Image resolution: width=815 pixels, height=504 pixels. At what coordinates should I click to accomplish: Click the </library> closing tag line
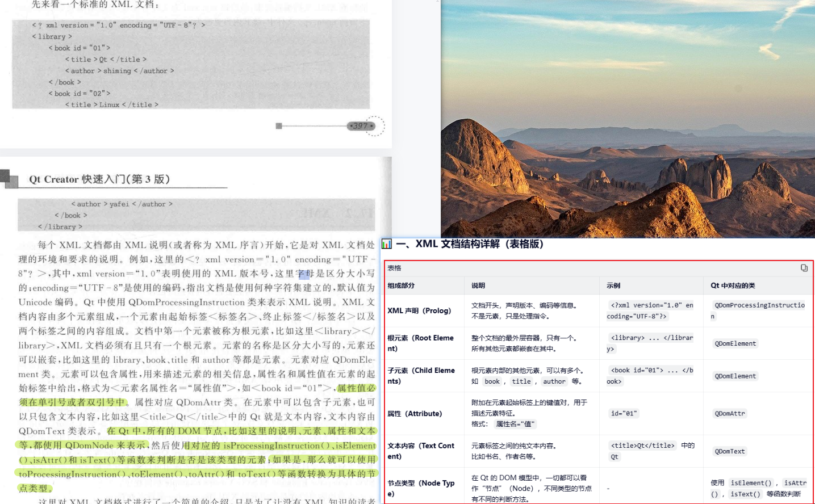point(60,226)
